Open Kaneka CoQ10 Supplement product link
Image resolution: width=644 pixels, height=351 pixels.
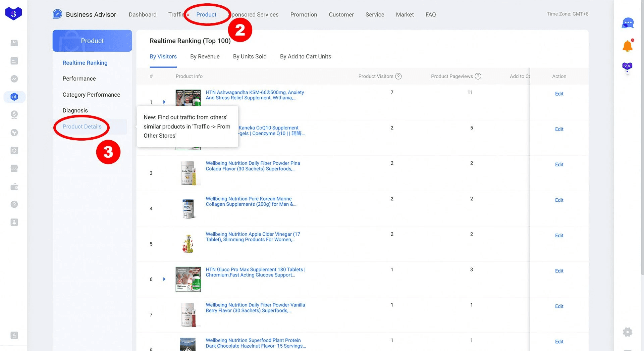pos(271,131)
